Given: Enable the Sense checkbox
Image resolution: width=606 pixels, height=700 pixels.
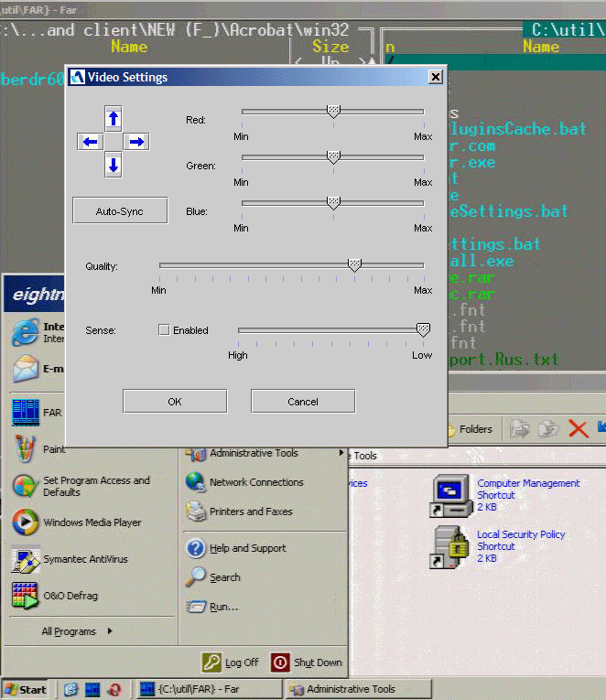Looking at the screenshot, I should 164,330.
